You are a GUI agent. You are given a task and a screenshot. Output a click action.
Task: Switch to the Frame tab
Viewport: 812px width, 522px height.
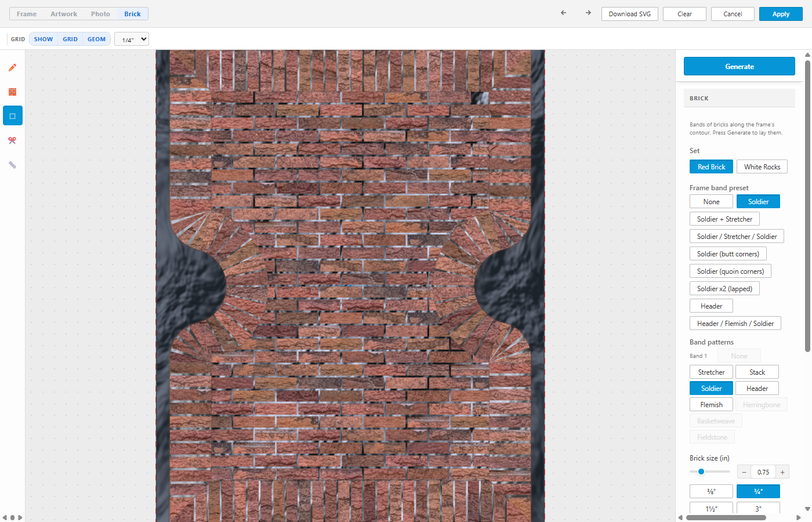click(x=27, y=14)
